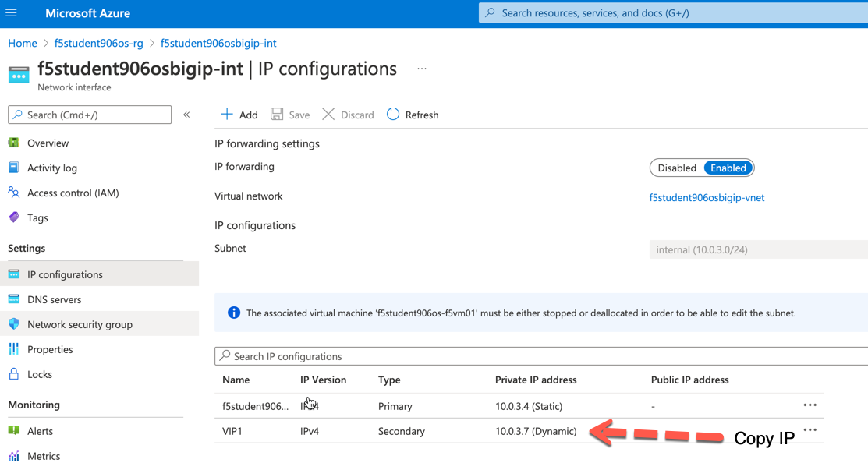Image resolution: width=868 pixels, height=470 pixels.
Task: Set IP forwarding to Enabled
Action: [728, 168]
